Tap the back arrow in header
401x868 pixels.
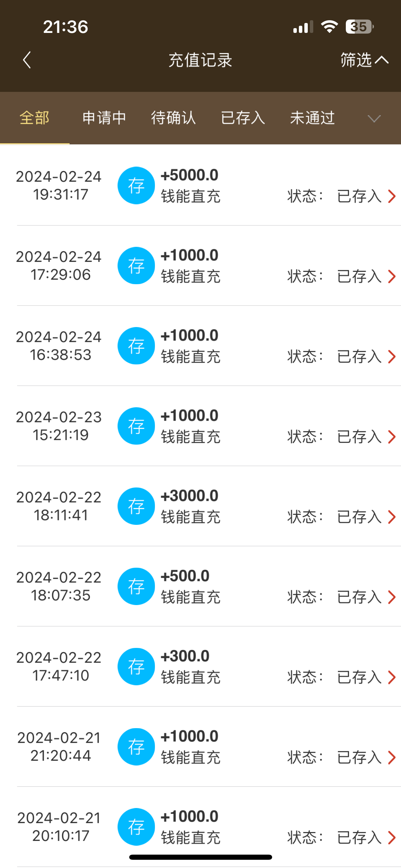coord(27,60)
